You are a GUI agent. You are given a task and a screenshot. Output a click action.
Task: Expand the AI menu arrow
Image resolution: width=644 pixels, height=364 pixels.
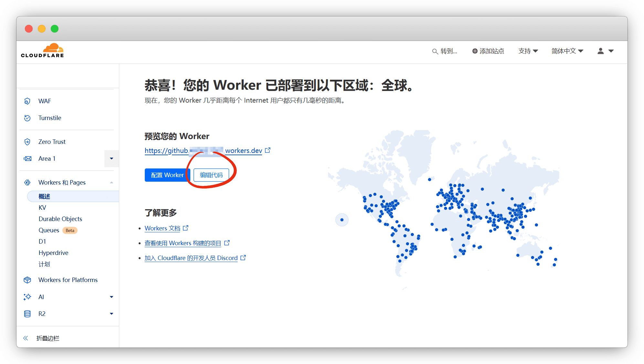111,297
